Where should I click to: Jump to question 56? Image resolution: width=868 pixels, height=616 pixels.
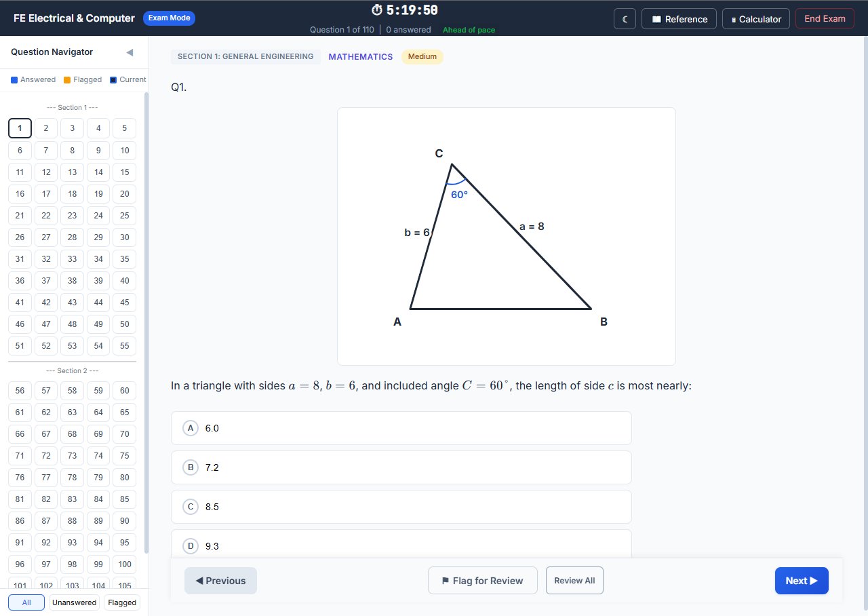(20, 391)
